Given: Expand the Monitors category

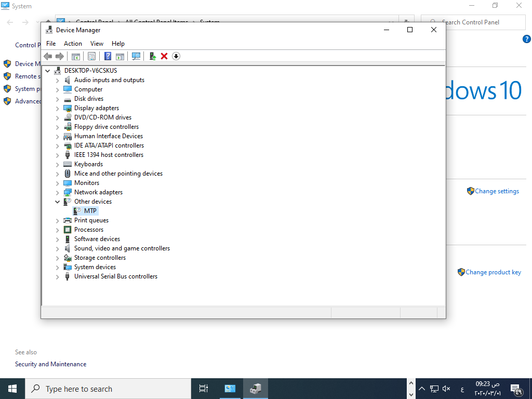Looking at the screenshot, I should coord(57,183).
